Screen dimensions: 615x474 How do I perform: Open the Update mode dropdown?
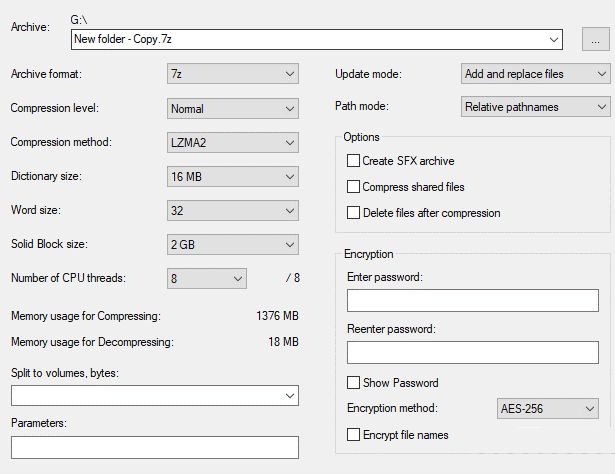(x=535, y=74)
